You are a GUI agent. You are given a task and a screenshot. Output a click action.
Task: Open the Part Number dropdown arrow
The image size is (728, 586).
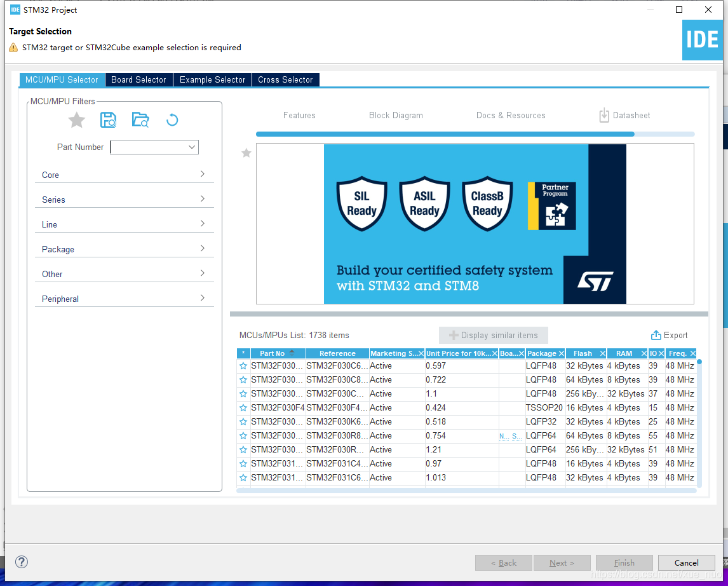pos(192,147)
